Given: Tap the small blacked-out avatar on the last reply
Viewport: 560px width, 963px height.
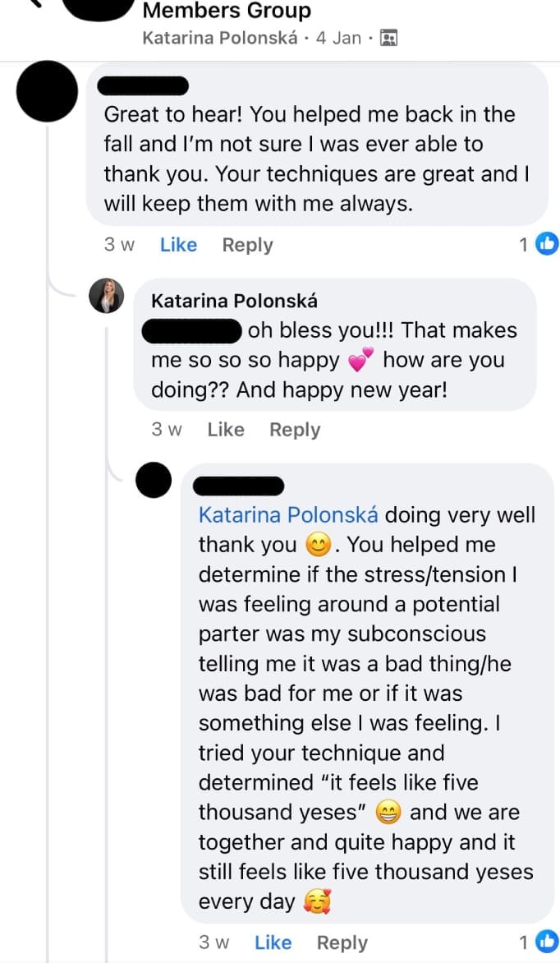Looking at the screenshot, I should pos(153,480).
